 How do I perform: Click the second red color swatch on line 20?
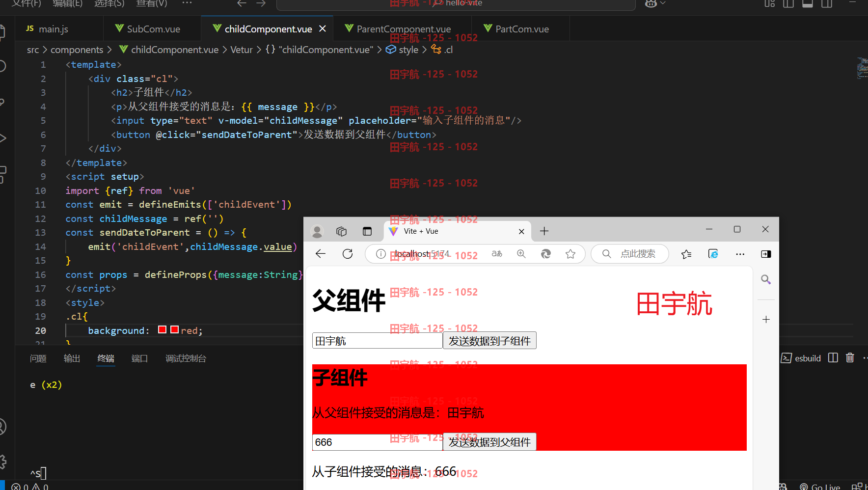174,329
